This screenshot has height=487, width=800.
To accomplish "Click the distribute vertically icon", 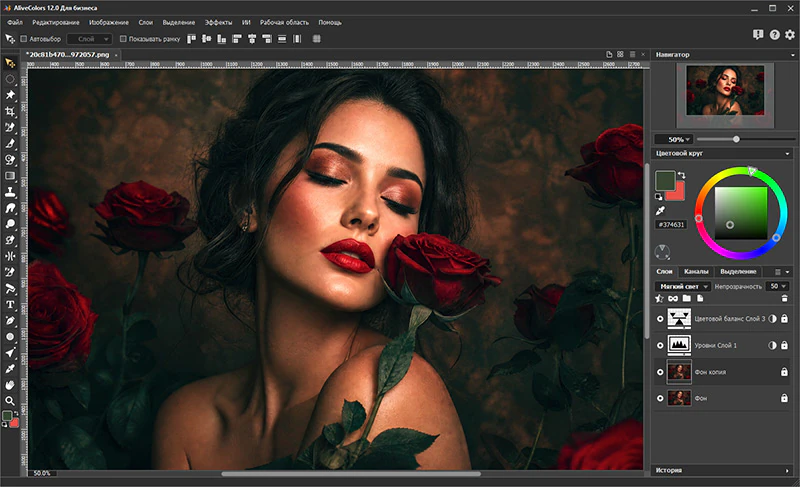I will 282,39.
